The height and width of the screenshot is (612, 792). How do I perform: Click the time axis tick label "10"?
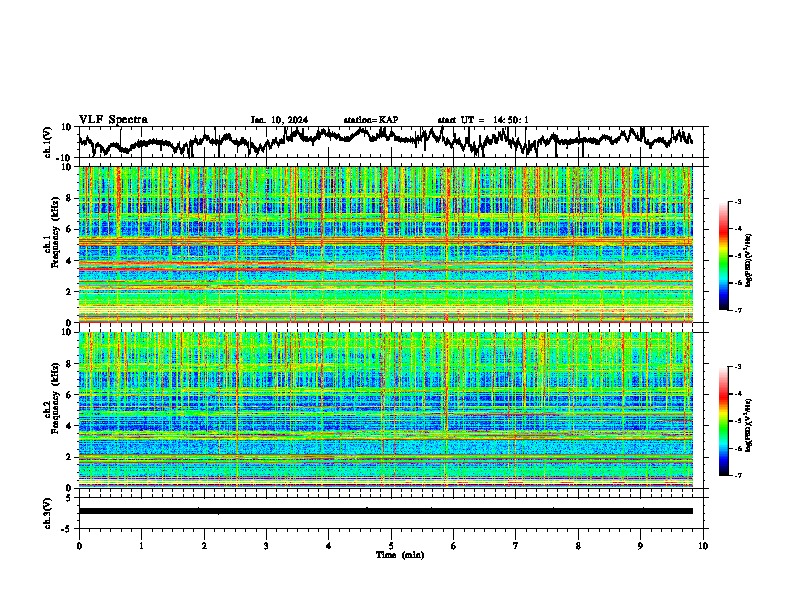tap(703, 546)
